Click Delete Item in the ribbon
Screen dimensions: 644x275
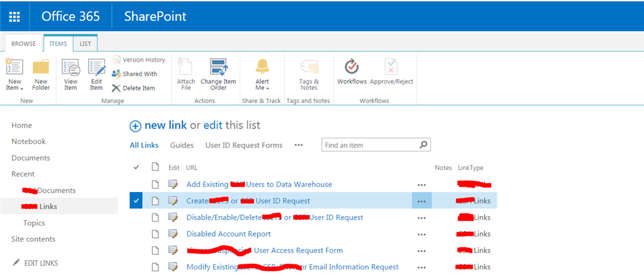click(133, 88)
